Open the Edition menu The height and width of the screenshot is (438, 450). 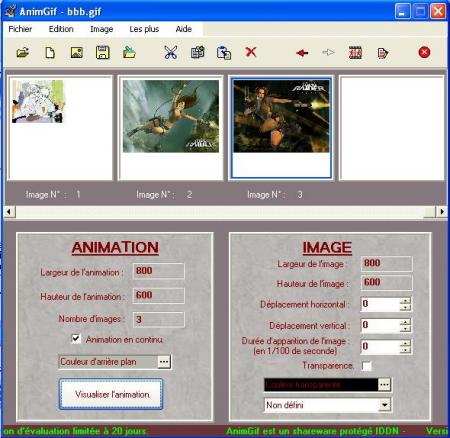(x=61, y=29)
